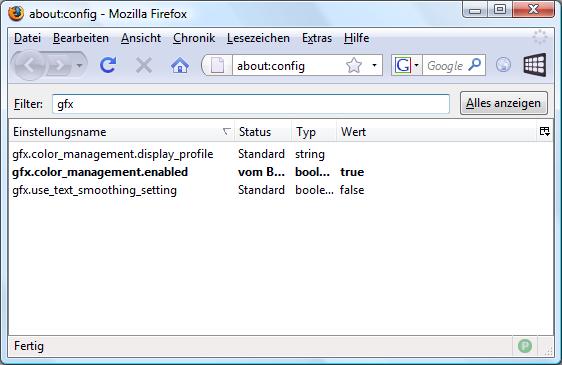Sort by Wert column header
Image resolution: width=562 pixels, height=365 pixels.
tap(437, 132)
